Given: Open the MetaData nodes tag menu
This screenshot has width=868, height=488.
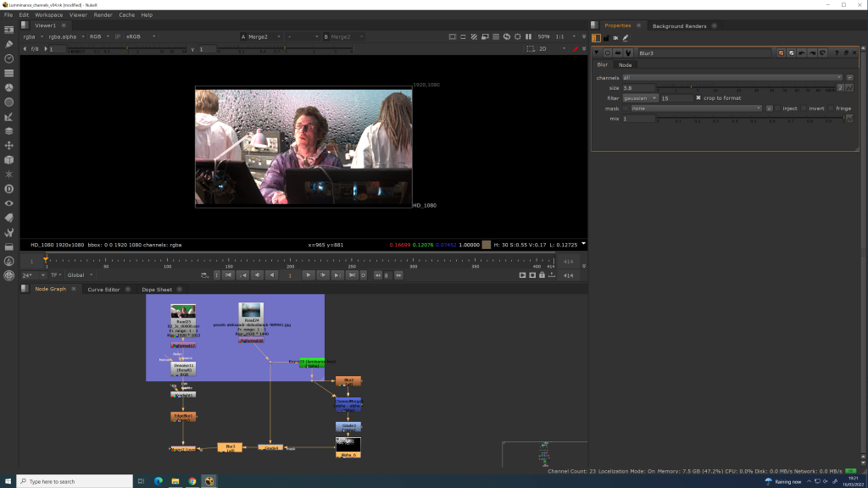Looking at the screenshot, I should click(x=8, y=218).
